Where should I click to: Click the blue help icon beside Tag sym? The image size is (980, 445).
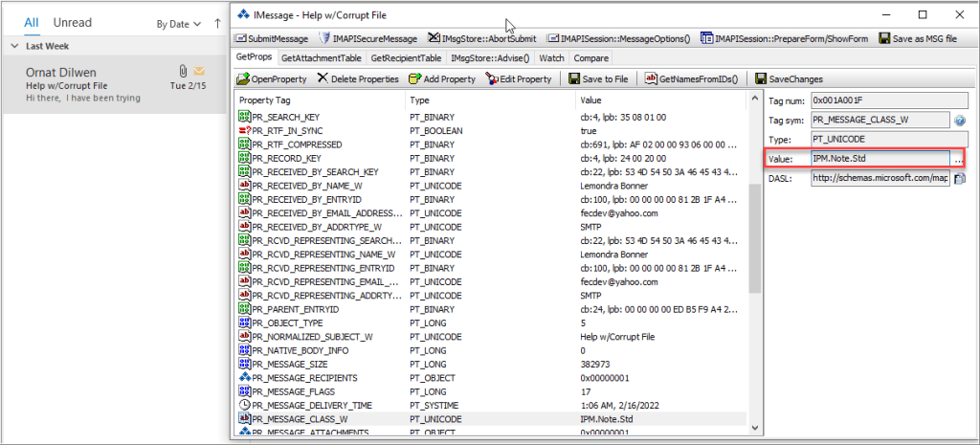[958, 120]
